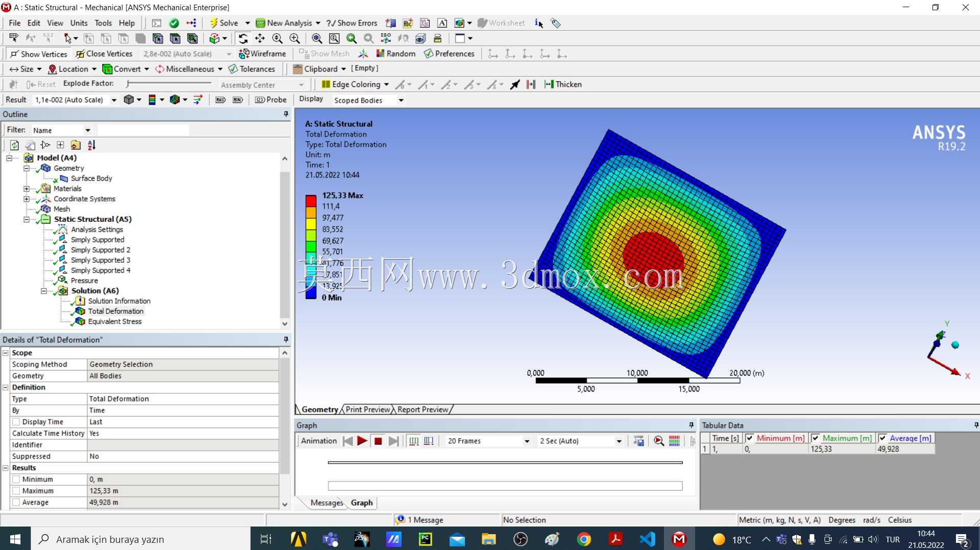This screenshot has width=980, height=550.
Task: Open Visual Studio Code from taskbar
Action: (647, 539)
